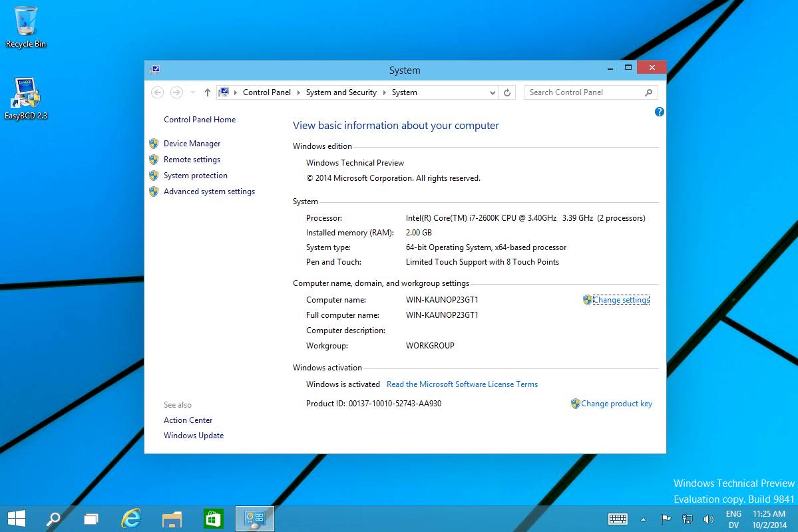The width and height of the screenshot is (798, 532).
Task: Click the shield icon beside Remote settings
Action: coord(154,159)
